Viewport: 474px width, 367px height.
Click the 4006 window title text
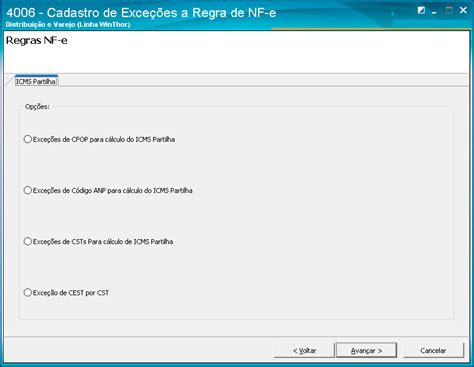[141, 13]
